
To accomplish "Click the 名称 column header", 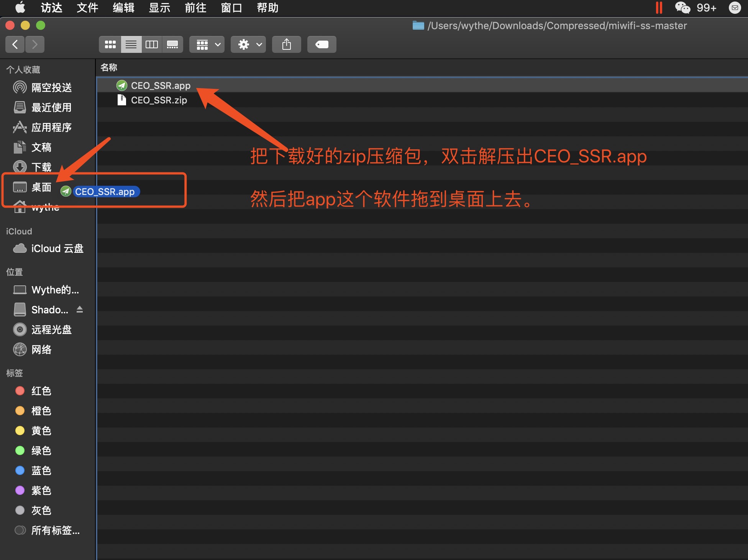I will pyautogui.click(x=109, y=67).
